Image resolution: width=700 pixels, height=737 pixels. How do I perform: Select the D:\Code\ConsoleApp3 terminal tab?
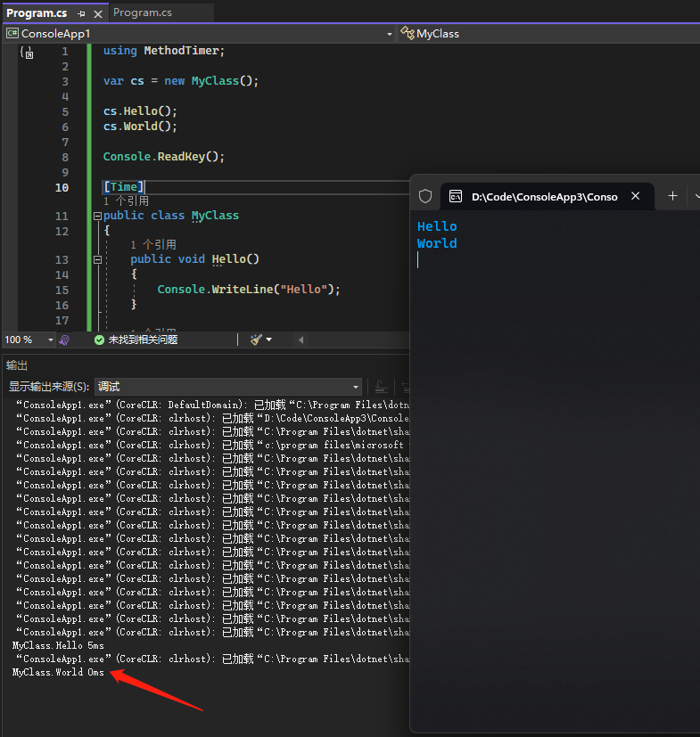[544, 196]
